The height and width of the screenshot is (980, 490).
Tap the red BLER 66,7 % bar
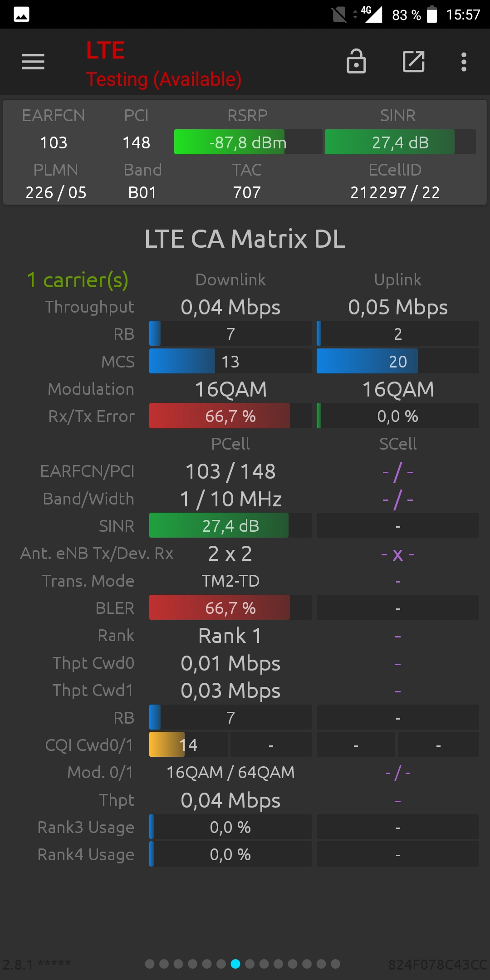pos(230,608)
